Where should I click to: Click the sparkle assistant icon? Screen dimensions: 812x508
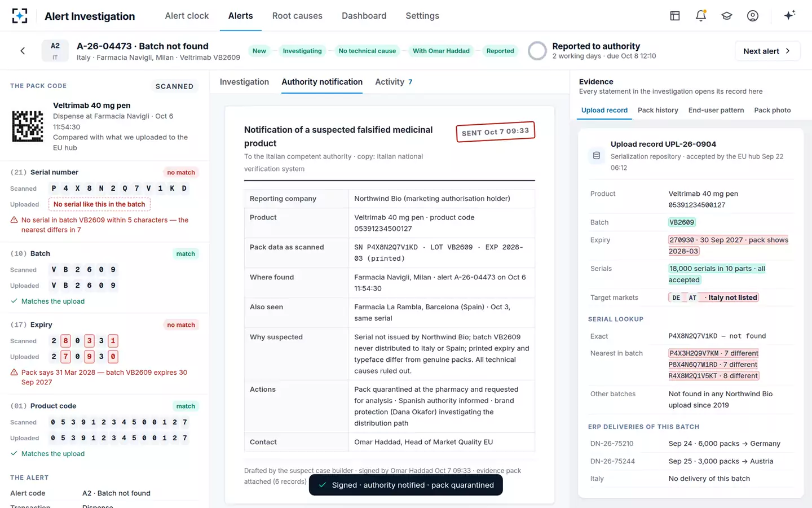click(789, 15)
